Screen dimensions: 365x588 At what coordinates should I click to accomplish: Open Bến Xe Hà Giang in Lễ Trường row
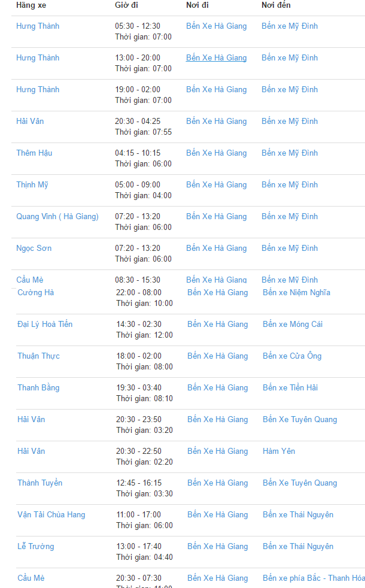click(x=217, y=547)
